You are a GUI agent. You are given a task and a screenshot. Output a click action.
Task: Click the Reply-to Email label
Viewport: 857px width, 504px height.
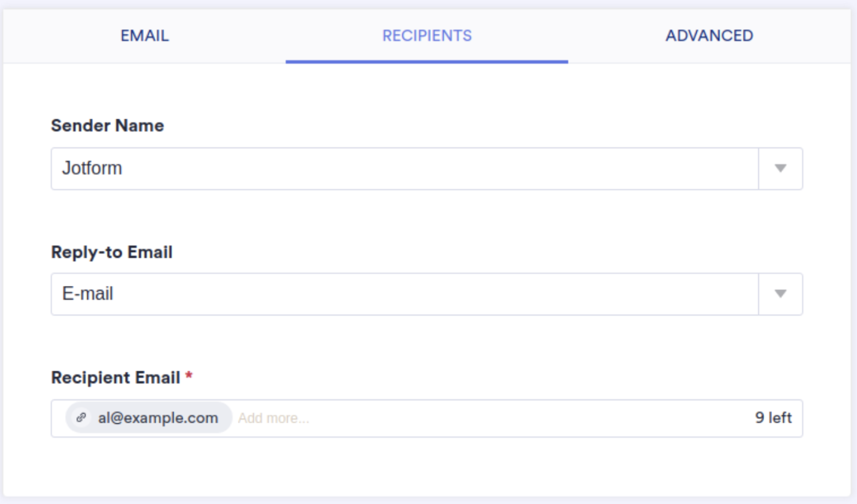point(112,252)
